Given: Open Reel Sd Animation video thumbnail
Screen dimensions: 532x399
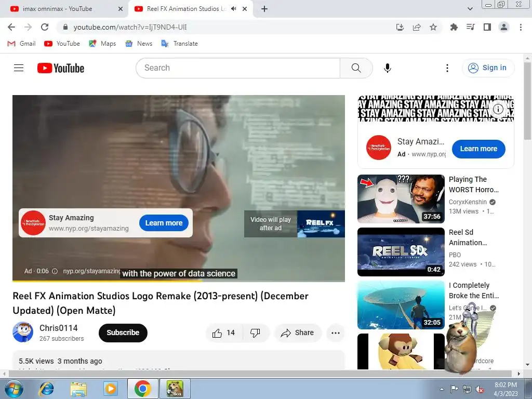Looking at the screenshot, I should click(401, 252).
